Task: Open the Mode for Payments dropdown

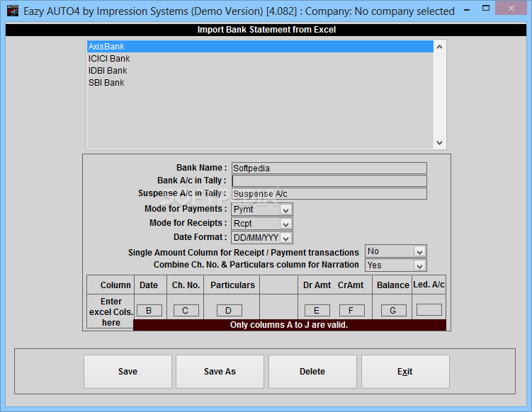Action: pos(285,210)
